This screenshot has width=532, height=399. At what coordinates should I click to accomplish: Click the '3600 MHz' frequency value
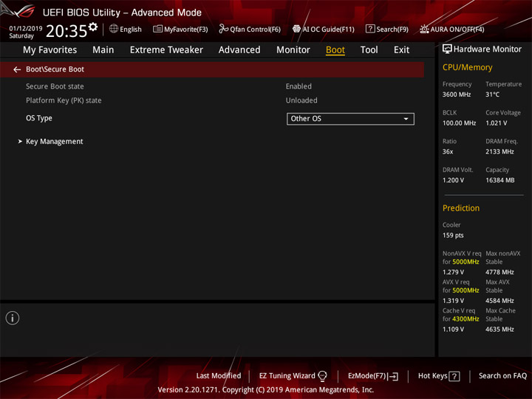coord(457,95)
